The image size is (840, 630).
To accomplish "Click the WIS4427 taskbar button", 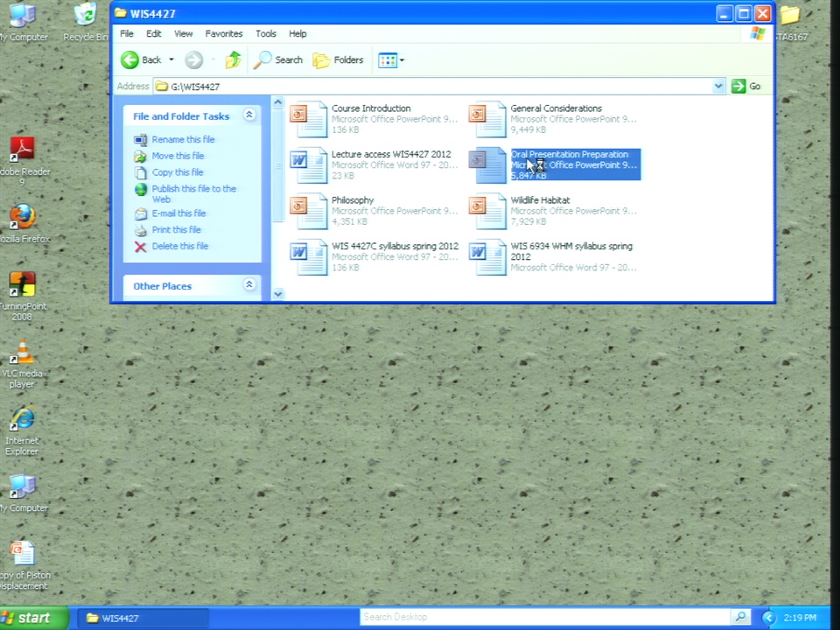I will 143,619.
